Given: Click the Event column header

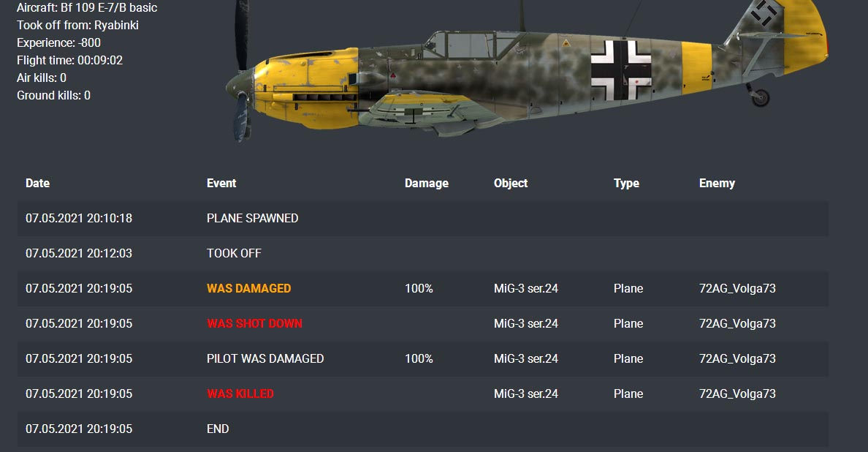Looking at the screenshot, I should point(221,183).
